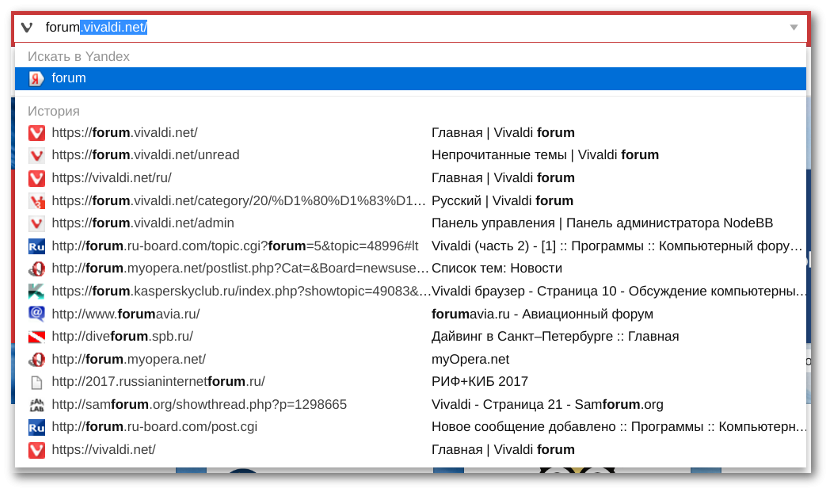Click title 'Vivaldi браузер - Страница 10'
This screenshot has width=830, height=492.
click(x=618, y=291)
